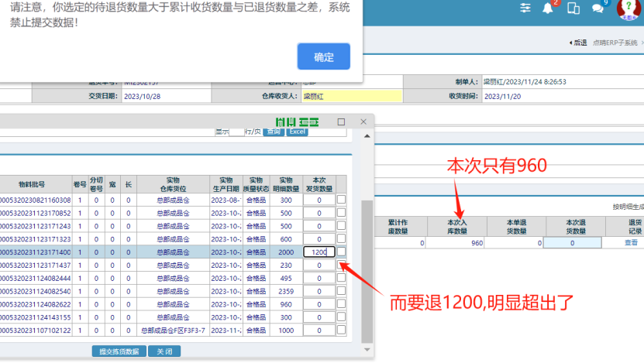
Task: Click the 确定 button in alert dialog
Action: (323, 57)
